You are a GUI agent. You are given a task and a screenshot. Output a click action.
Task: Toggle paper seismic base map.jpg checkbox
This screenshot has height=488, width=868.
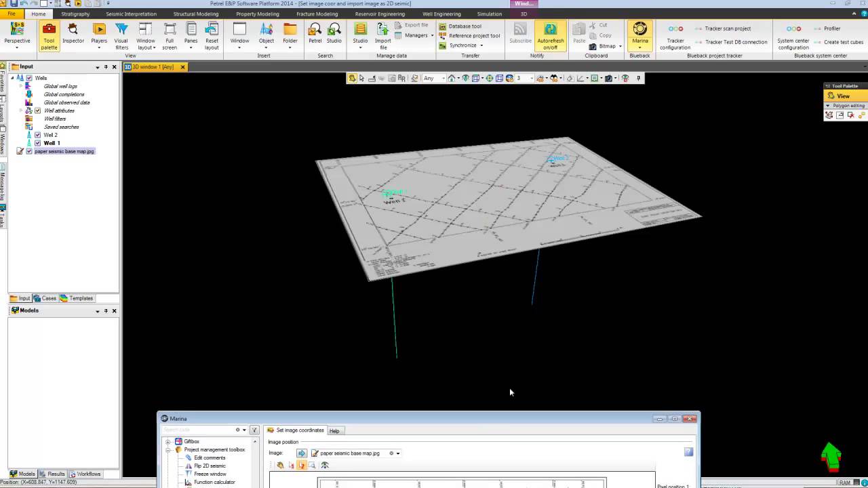click(29, 151)
